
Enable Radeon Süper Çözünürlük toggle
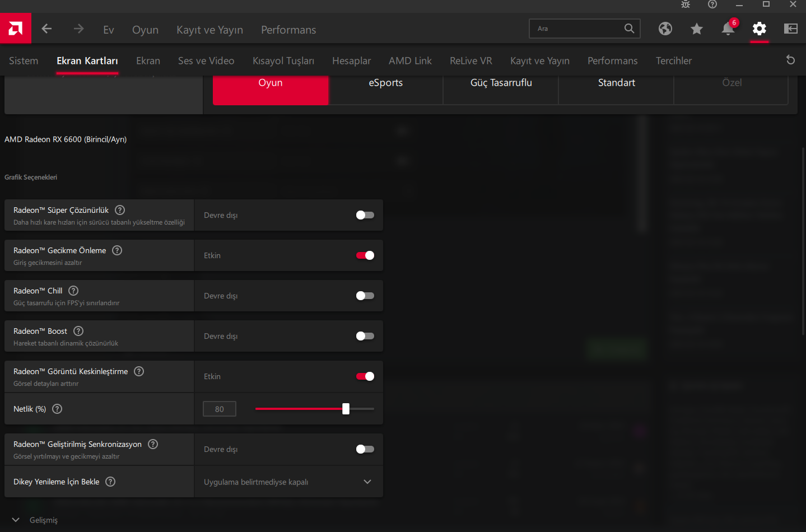click(x=365, y=215)
